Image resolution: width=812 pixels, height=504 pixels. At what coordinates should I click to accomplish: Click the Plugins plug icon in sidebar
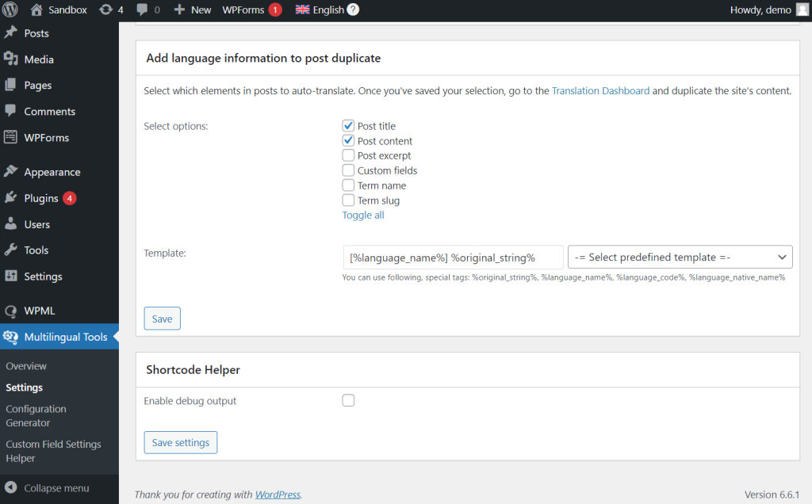[11, 198]
